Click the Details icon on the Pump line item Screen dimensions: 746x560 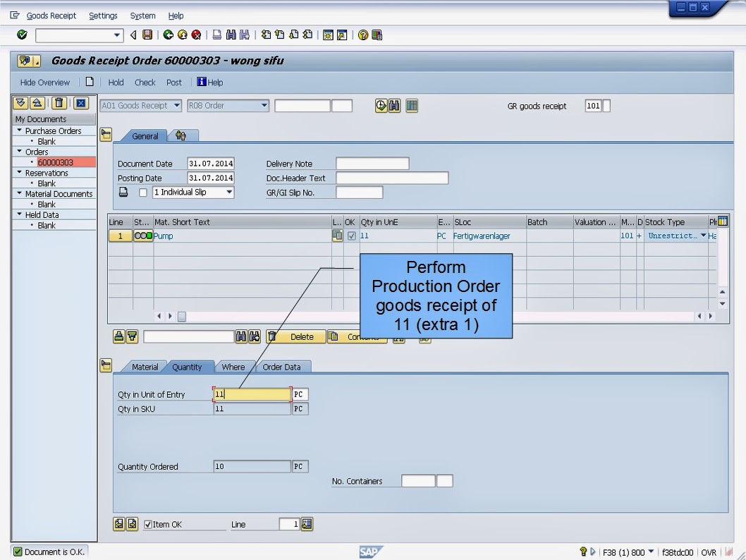pyautogui.click(x=338, y=236)
